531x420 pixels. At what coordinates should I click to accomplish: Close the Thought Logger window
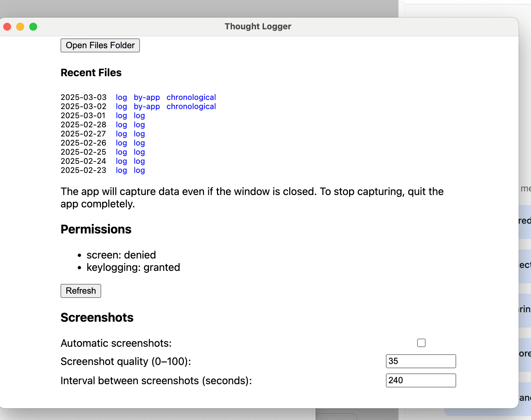coord(7,27)
